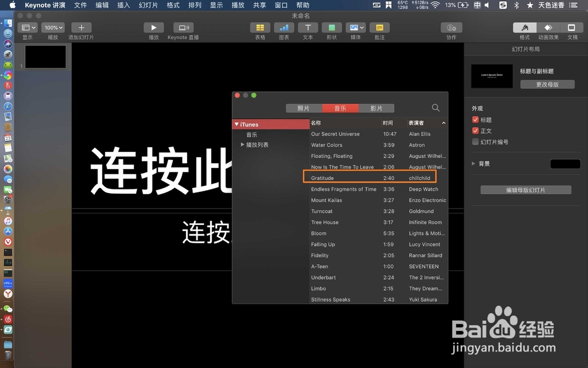
Task: Open the 文件 menu
Action: pyautogui.click(x=80, y=5)
